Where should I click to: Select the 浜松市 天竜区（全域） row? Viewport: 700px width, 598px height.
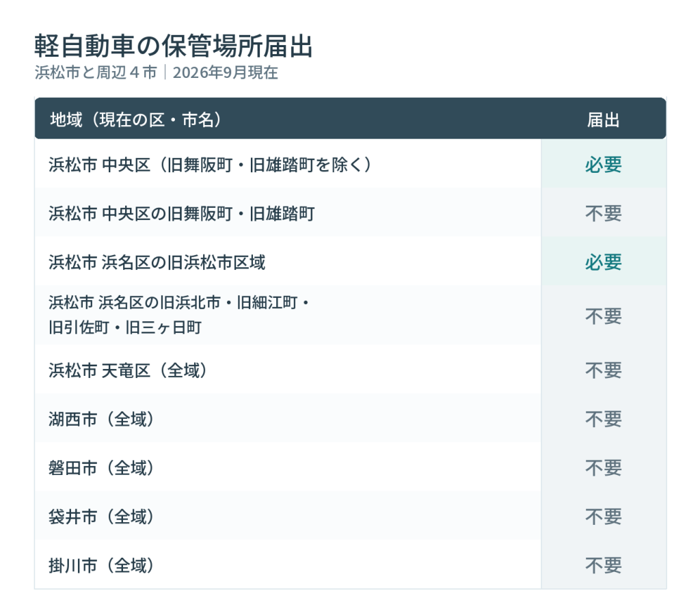point(351,370)
